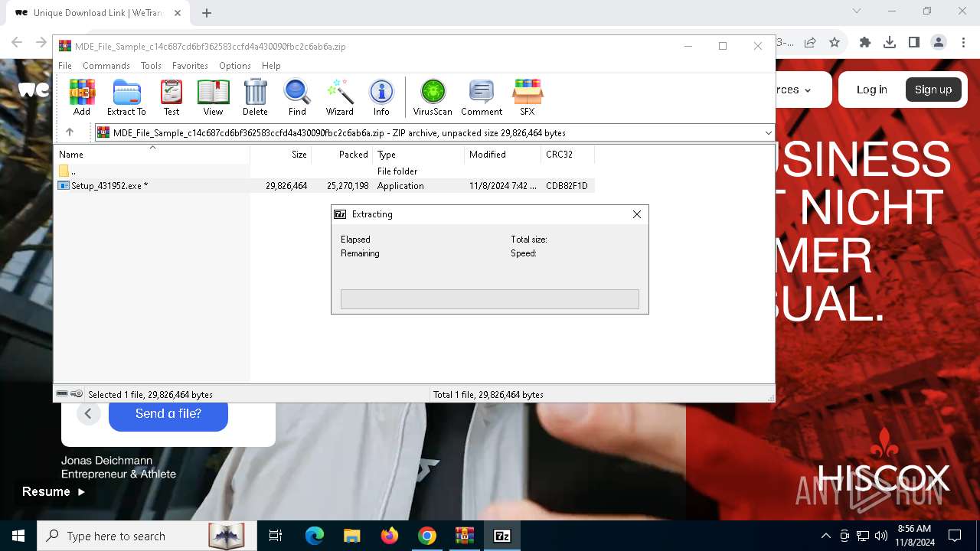Open the Find tool in WinRAR
Viewport: 980px width, 551px height.
click(297, 98)
